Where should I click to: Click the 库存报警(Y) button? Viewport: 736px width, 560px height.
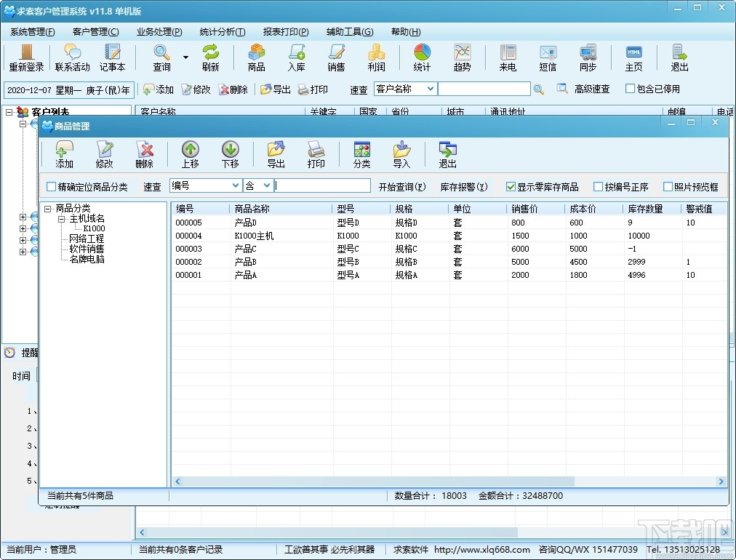[464, 187]
